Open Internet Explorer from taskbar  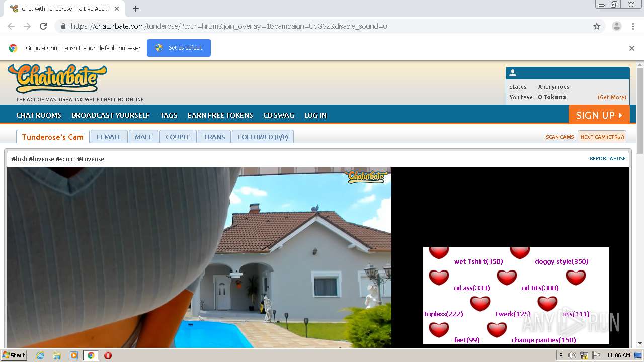40,355
